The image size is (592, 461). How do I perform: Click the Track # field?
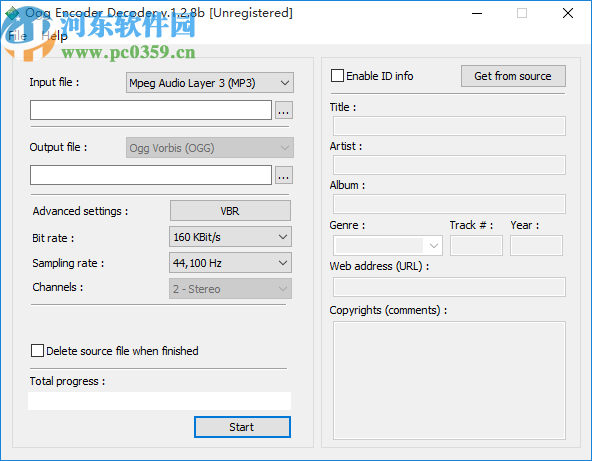476,245
